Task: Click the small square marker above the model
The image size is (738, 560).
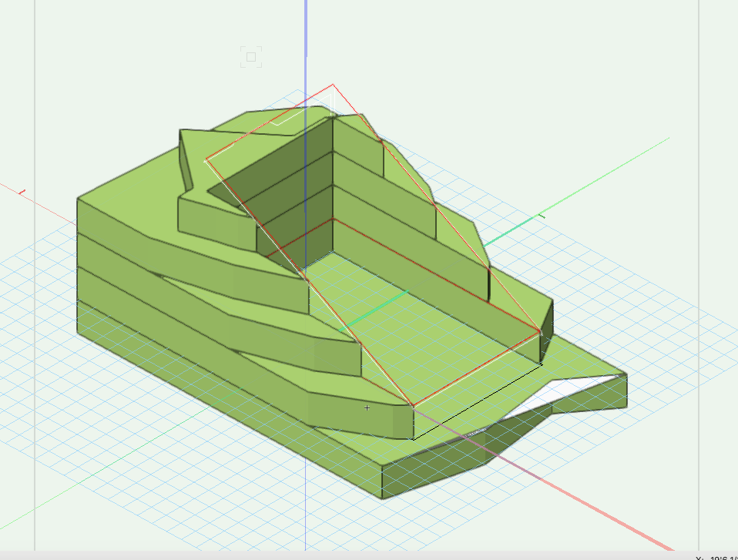Action: point(250,56)
